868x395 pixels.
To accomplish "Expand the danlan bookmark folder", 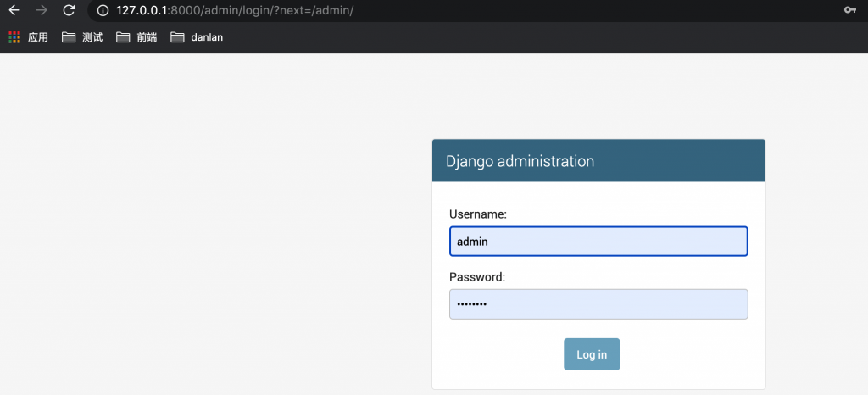I will coord(197,37).
